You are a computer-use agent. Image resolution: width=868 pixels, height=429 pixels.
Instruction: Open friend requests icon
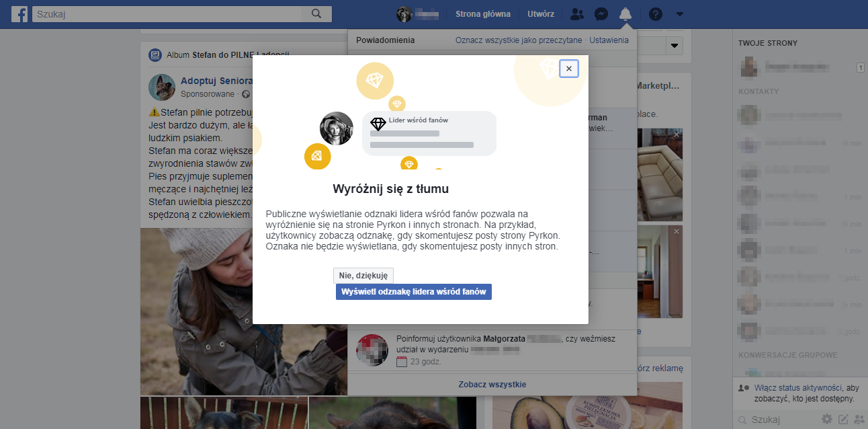(576, 14)
